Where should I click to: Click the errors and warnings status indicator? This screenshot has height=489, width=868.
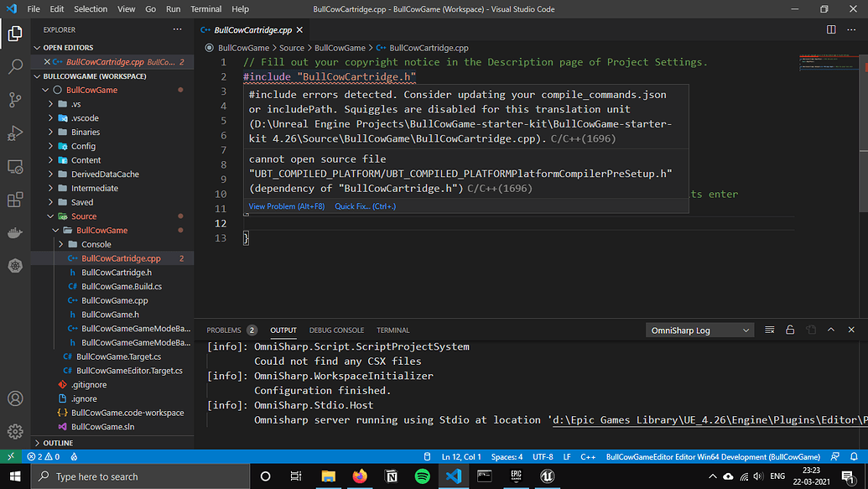click(x=42, y=456)
